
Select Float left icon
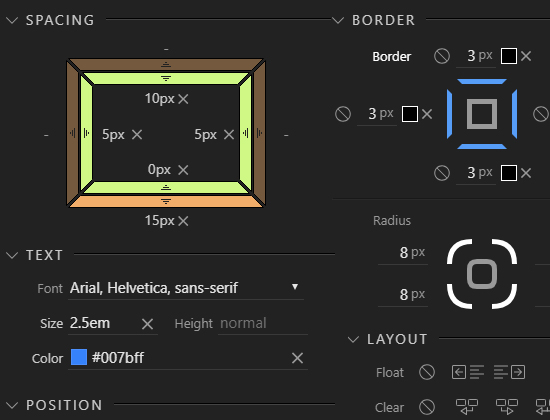pos(468,372)
